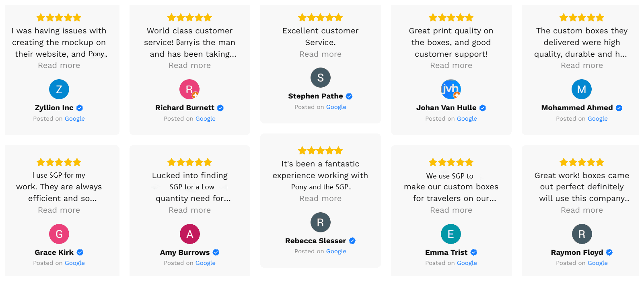Image resolution: width=644 pixels, height=281 pixels.
Task: Click Richard Burnett's pink R avatar
Action: click(x=189, y=89)
